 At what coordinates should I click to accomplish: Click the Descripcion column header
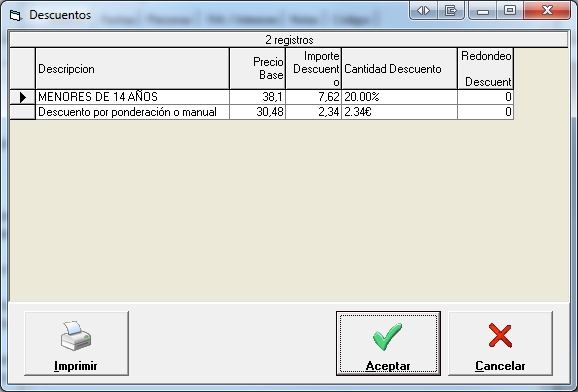click(x=132, y=69)
